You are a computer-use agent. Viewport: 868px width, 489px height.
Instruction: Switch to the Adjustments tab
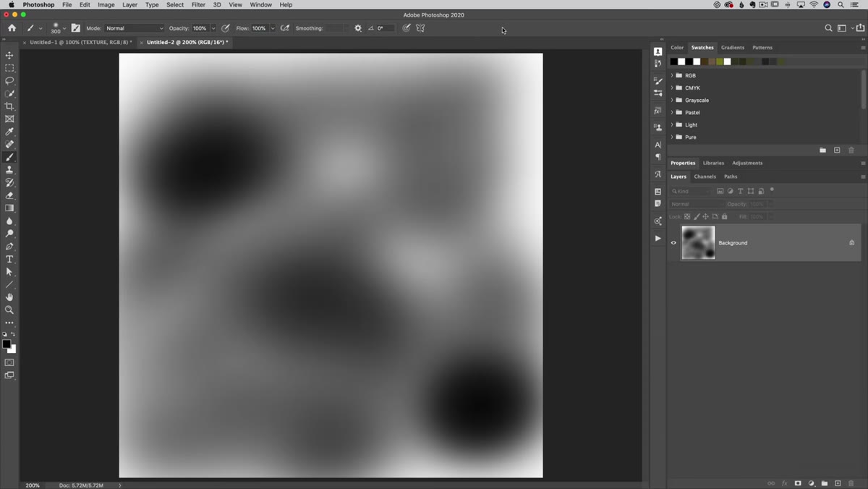pos(747,163)
